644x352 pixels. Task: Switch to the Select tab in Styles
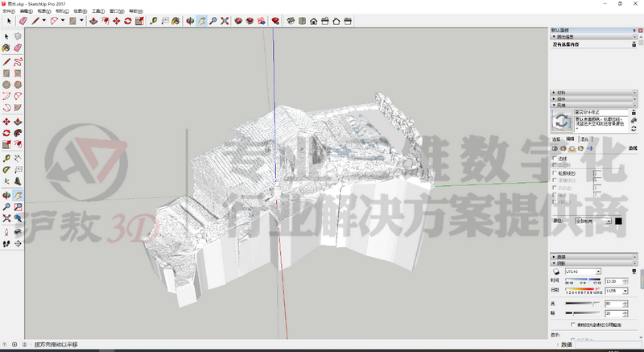[556, 139]
